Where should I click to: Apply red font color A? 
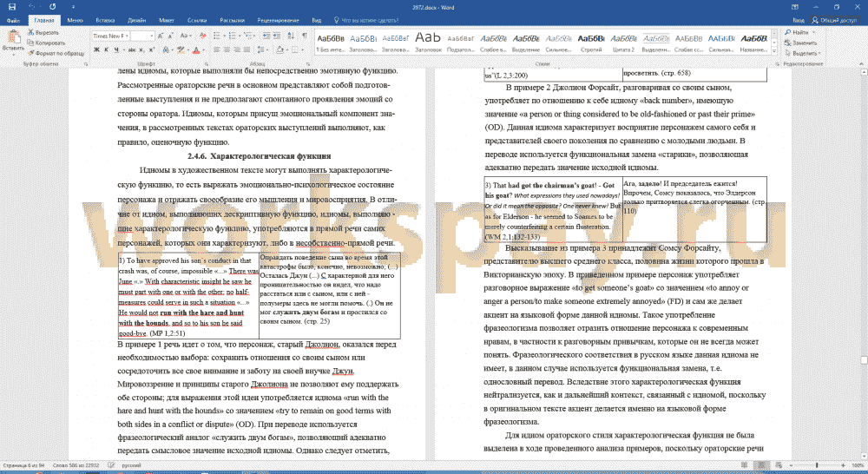click(x=195, y=49)
